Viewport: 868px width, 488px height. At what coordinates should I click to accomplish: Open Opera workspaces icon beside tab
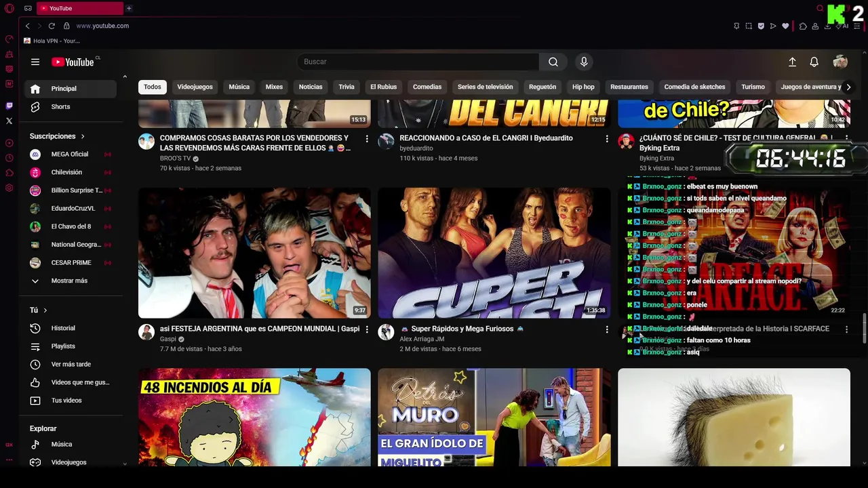point(28,8)
